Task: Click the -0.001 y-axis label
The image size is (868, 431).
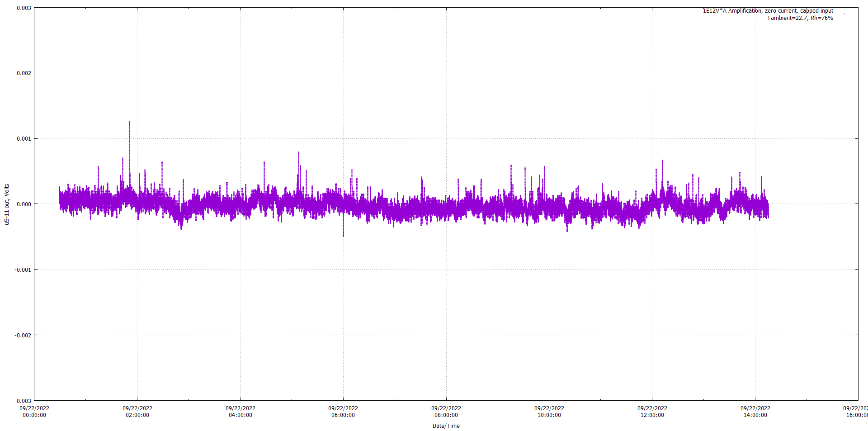Action: [23, 270]
